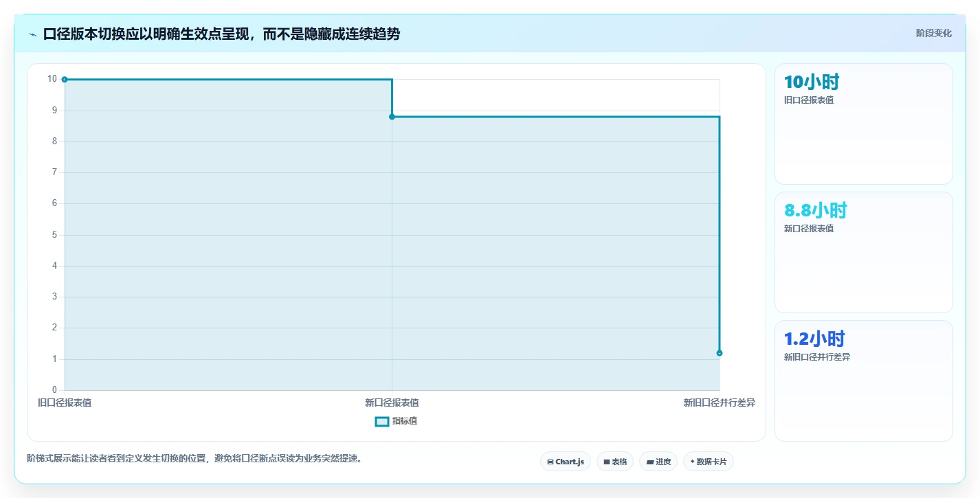Select the 数据卡片 tag pill
The image size is (980, 498).
click(x=709, y=462)
